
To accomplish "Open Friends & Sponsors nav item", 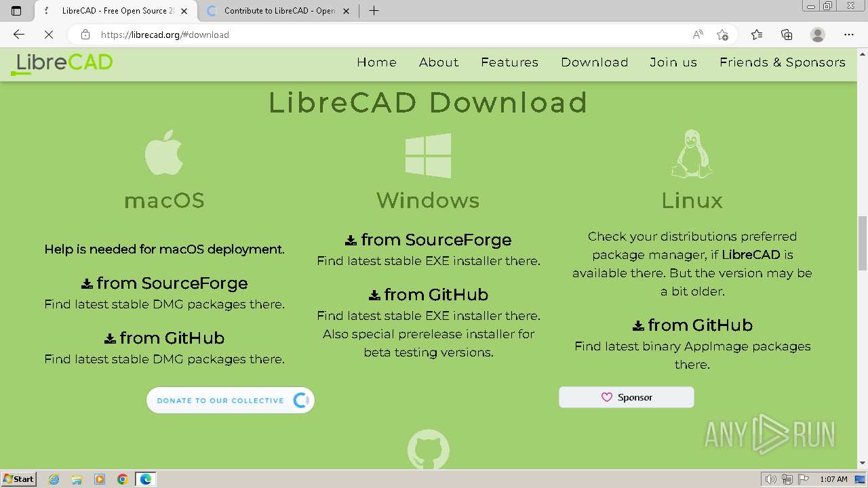I will [x=783, y=62].
